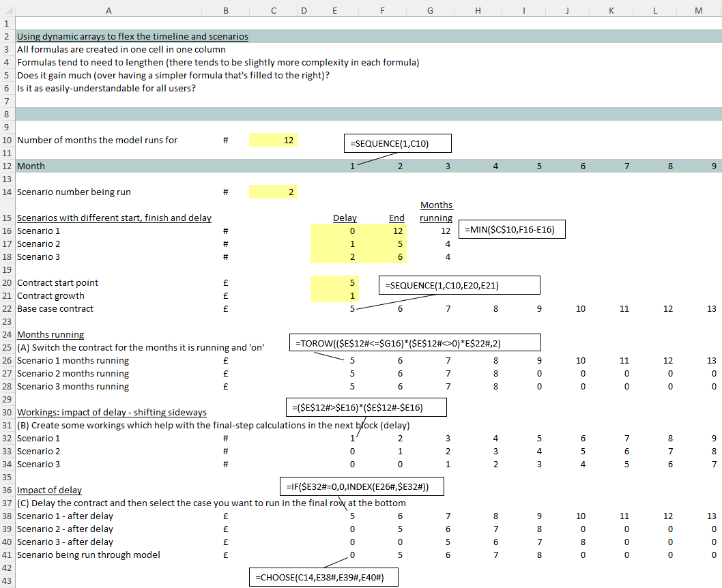Select the months input cell showing 12
This screenshot has width=722, height=588.
coord(274,140)
